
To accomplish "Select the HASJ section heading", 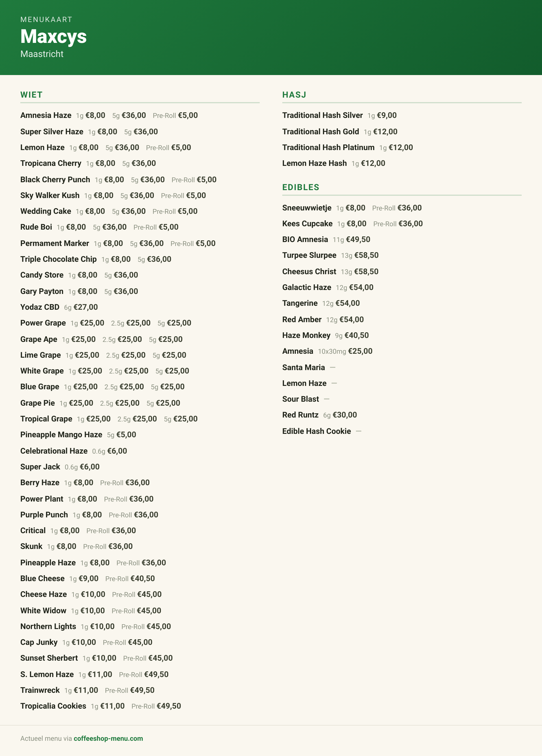I will [x=294, y=95].
